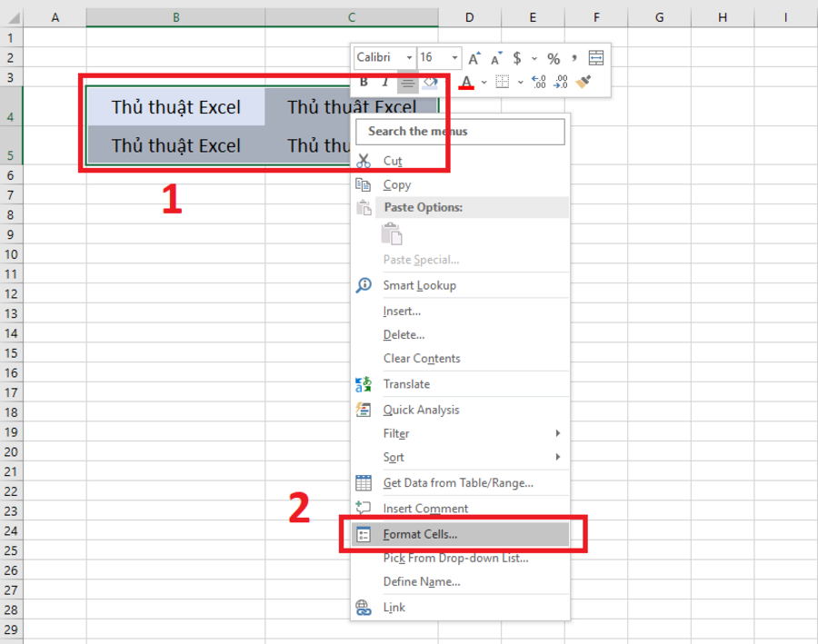Open the borders dropdown arrow
818x644 pixels.
[x=520, y=83]
